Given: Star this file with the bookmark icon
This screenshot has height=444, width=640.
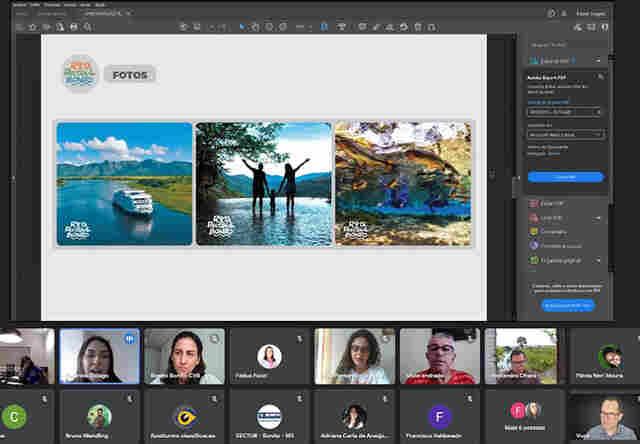Looking at the screenshot, I should 33,27.
